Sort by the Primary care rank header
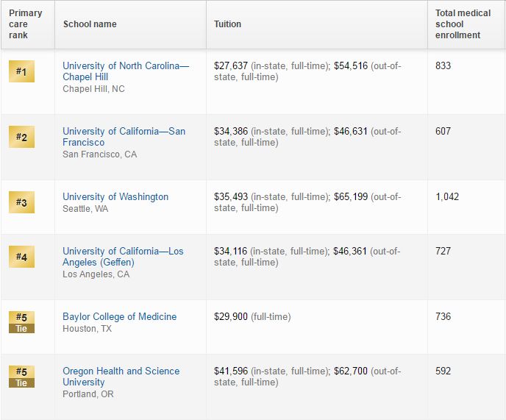Viewport: 506px width, 420px height. point(26,24)
